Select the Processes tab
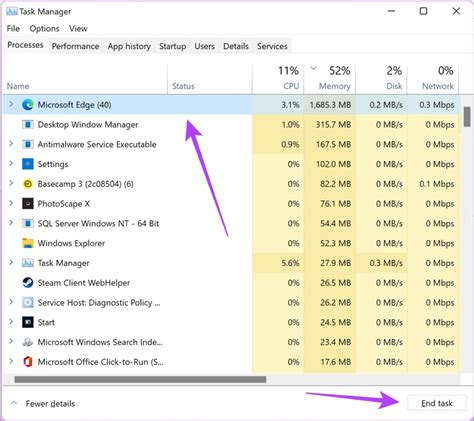This screenshot has width=474, height=421. (x=25, y=45)
